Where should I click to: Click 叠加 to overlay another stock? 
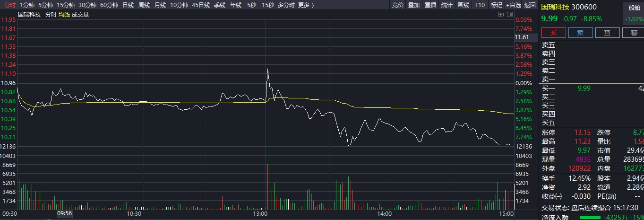point(414,5)
